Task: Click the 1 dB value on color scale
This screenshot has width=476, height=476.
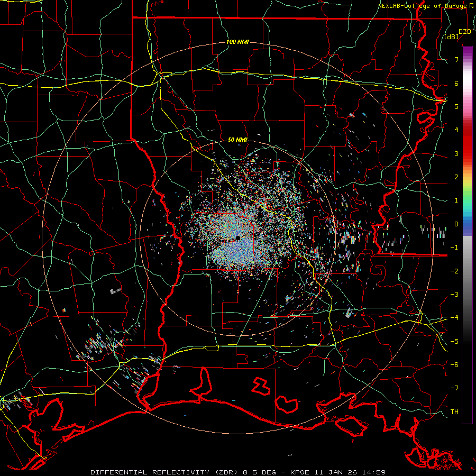Action: [456, 200]
